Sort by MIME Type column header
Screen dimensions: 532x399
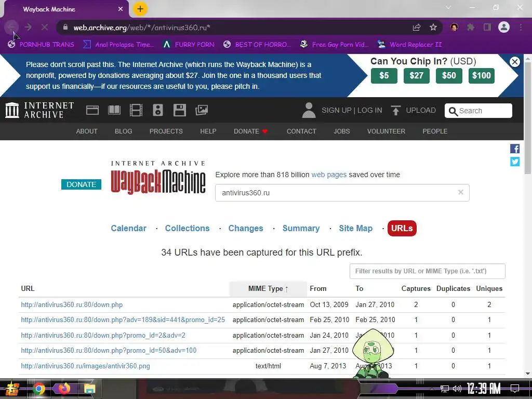[268, 289]
